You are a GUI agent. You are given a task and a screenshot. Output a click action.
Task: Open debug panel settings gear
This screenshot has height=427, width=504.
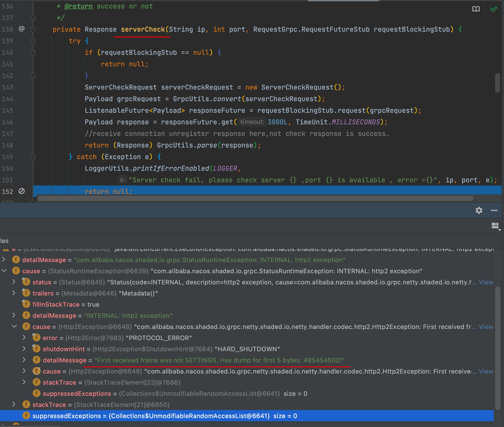point(479,210)
